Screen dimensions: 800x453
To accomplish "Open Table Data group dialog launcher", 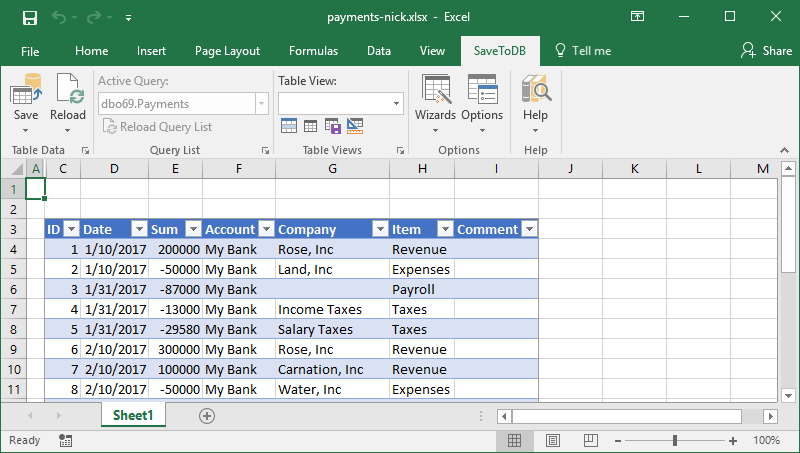I will [86, 150].
